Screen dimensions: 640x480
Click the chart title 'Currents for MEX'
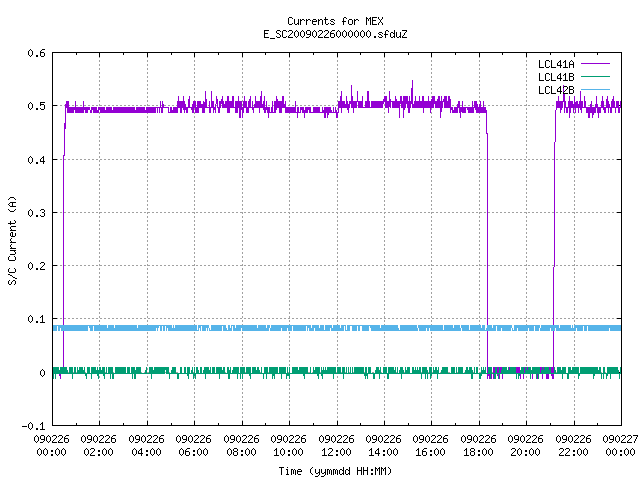tap(335, 21)
